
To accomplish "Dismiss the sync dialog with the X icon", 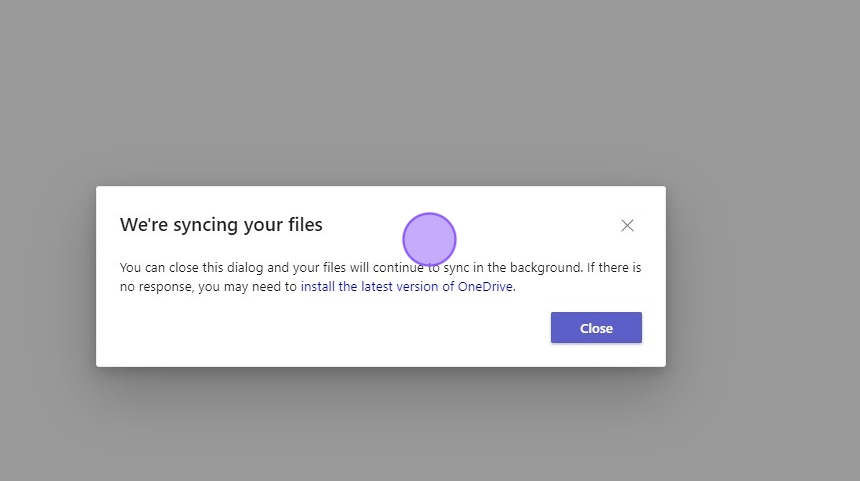I will (627, 226).
